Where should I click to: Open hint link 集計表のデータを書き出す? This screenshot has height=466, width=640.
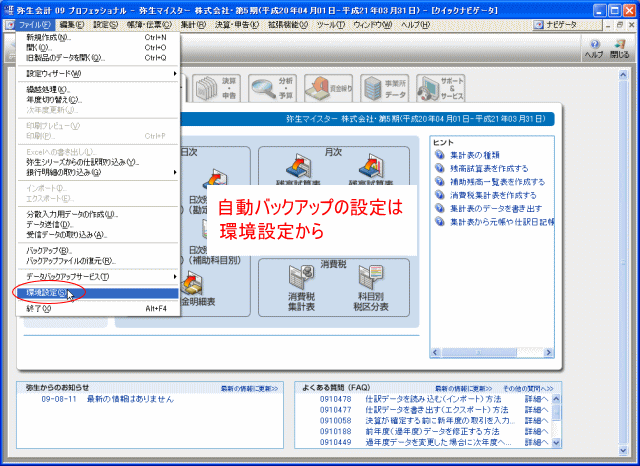click(496, 209)
